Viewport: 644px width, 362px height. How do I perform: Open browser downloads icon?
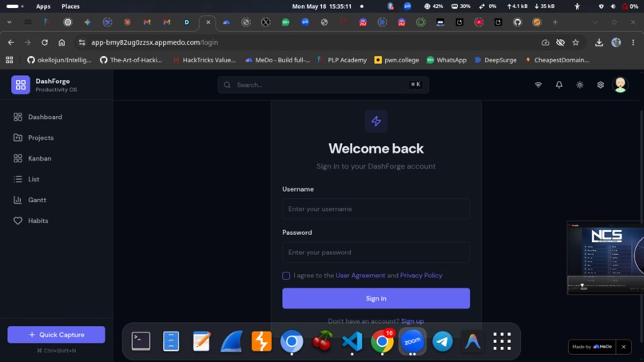[x=598, y=42]
